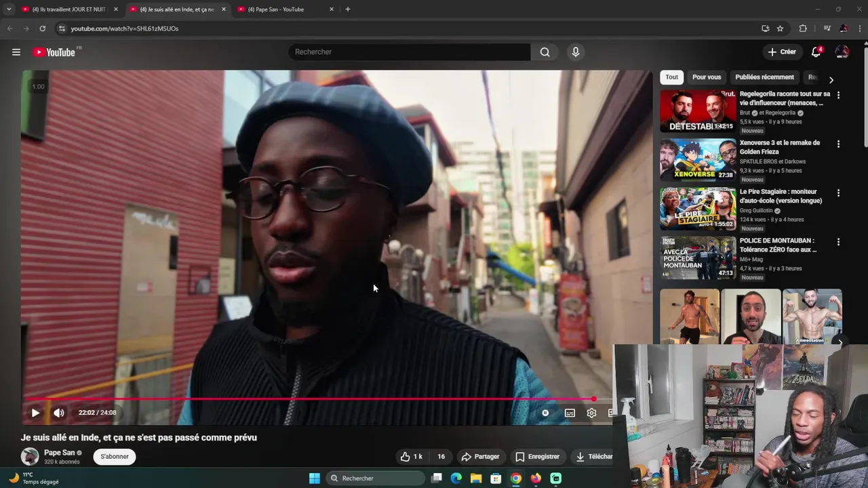Open Le Pire Stagiaire video thumbnail

tap(698, 209)
